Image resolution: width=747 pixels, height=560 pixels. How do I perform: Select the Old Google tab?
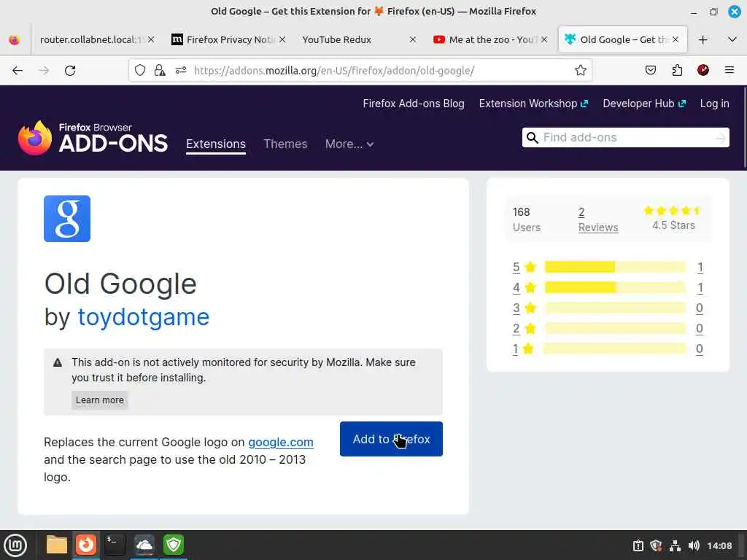pyautogui.click(x=622, y=39)
